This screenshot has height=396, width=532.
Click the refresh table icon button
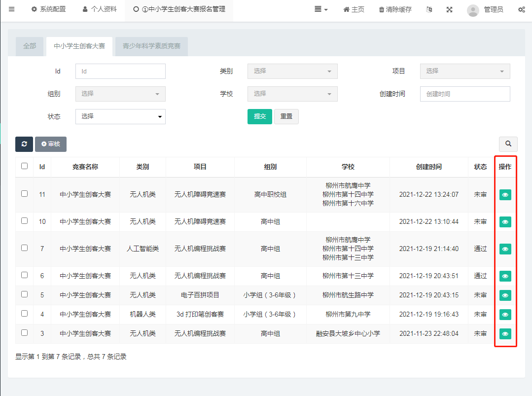tap(24, 144)
